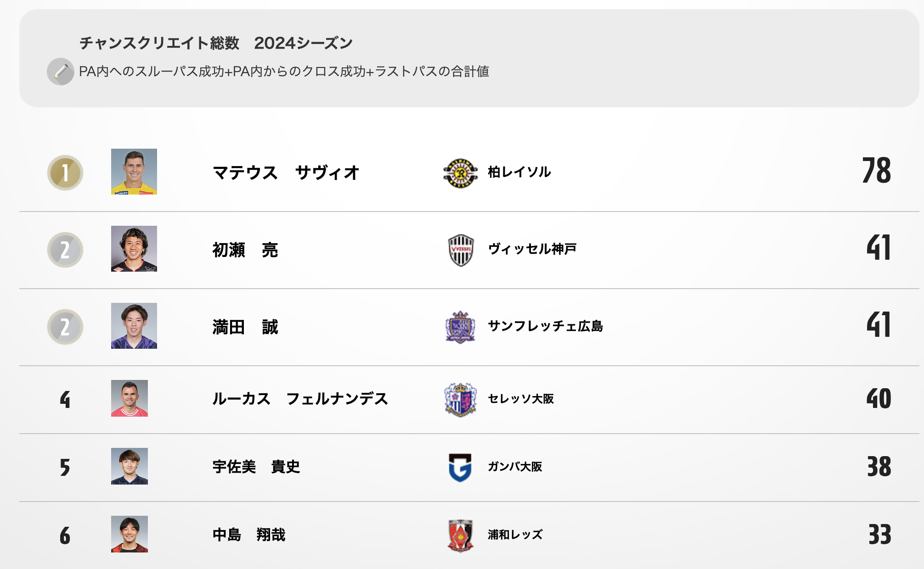Click the チャンスクリエイト総数 2024シーズン heading
This screenshot has width=924, height=569.
216,43
